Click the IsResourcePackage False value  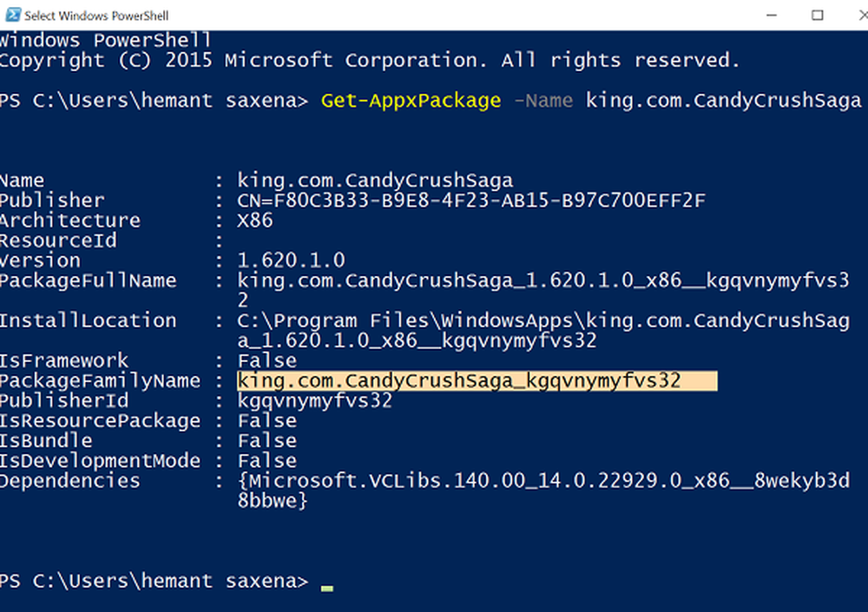click(x=267, y=421)
